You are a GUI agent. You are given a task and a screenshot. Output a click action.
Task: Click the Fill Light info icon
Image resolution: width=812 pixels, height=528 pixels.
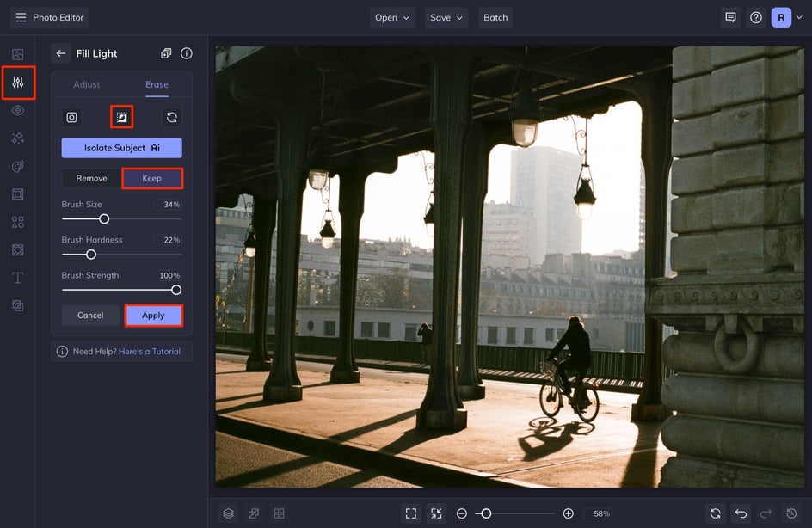(x=187, y=53)
